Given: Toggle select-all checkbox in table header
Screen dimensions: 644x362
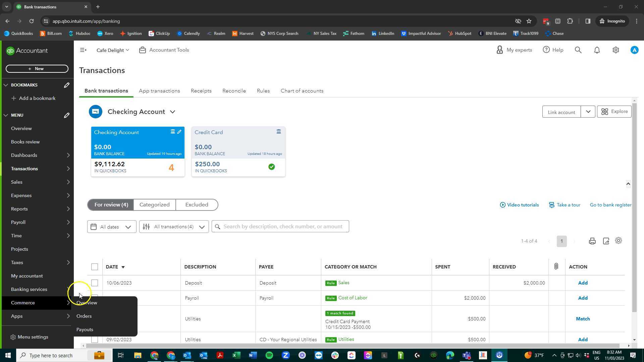Looking at the screenshot, I should click(x=95, y=267).
